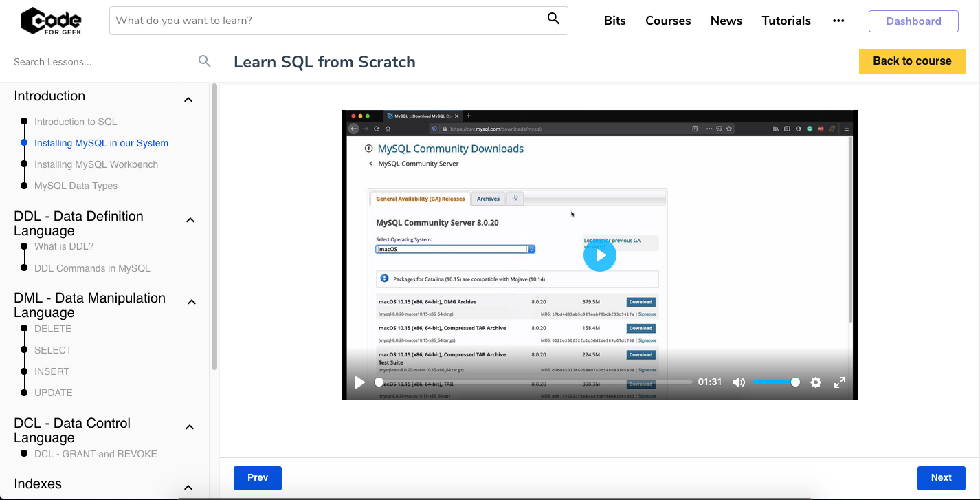Open video settings gear
This screenshot has height=500, width=980.
(x=816, y=382)
